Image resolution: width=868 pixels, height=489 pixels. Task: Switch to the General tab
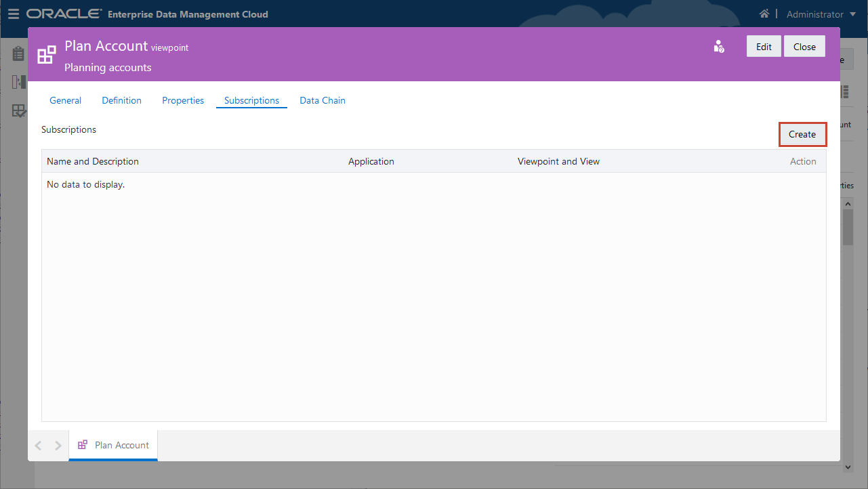[x=65, y=100]
